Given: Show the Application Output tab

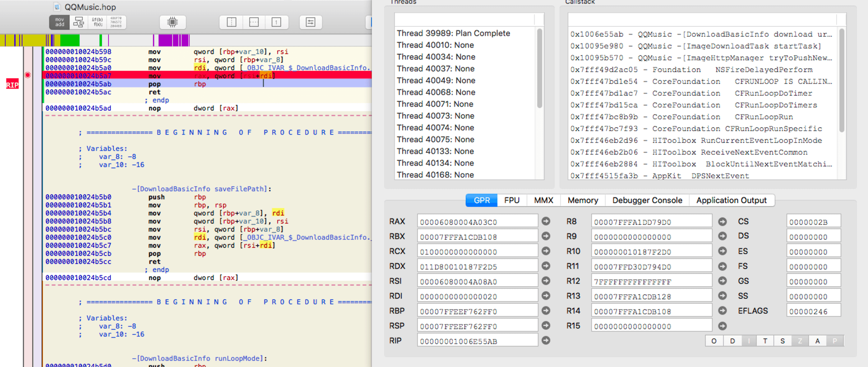Looking at the screenshot, I should [x=732, y=200].
